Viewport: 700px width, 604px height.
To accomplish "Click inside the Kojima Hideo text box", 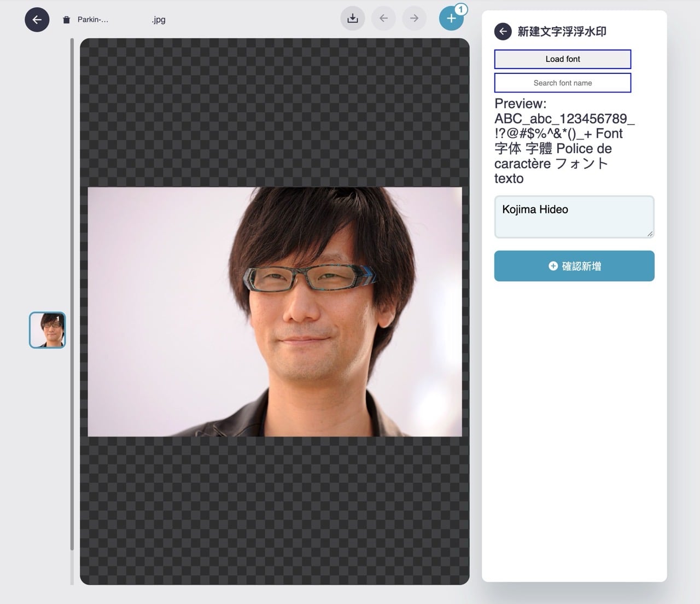I will pyautogui.click(x=573, y=217).
